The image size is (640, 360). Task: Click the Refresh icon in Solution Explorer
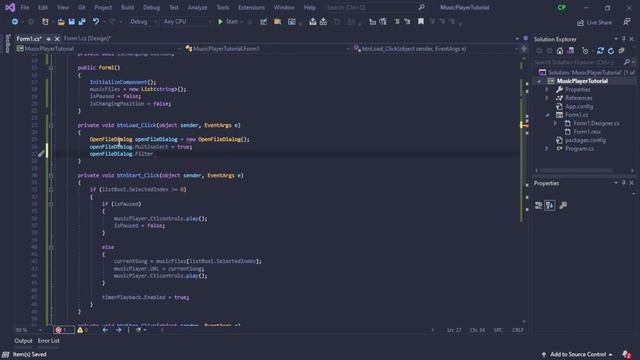tap(611, 51)
